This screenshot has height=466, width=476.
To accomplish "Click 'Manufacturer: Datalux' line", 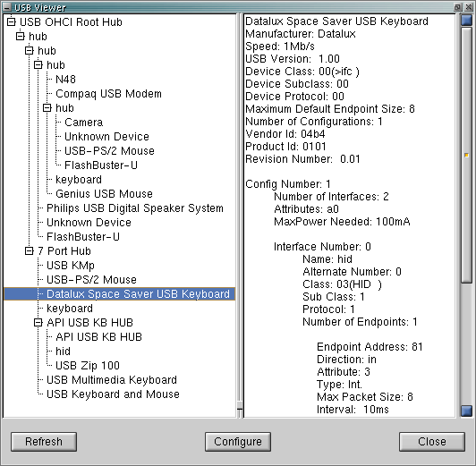I will (301, 34).
